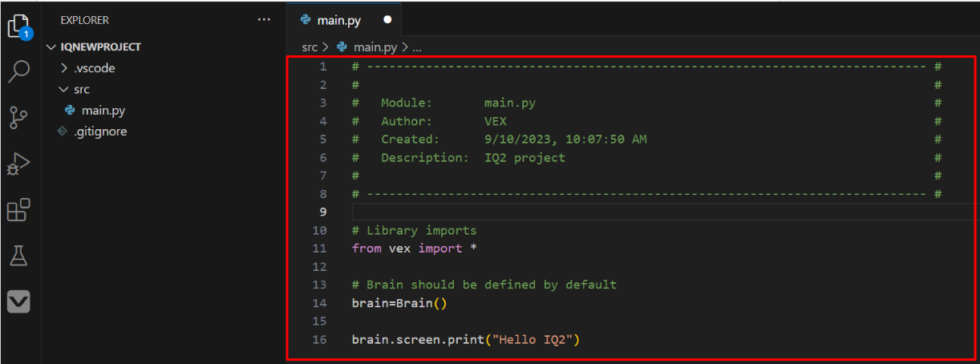
Task: Select main.py in the file tree
Action: [103, 111]
